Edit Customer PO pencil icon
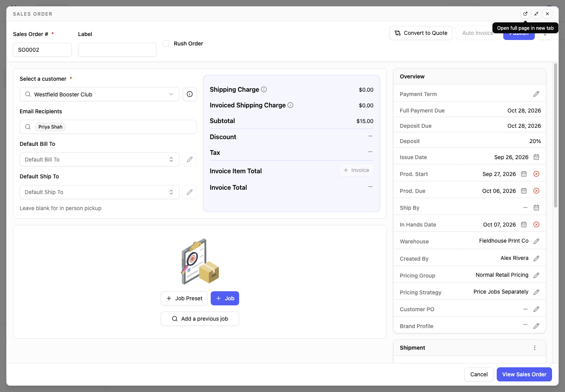 536,309
